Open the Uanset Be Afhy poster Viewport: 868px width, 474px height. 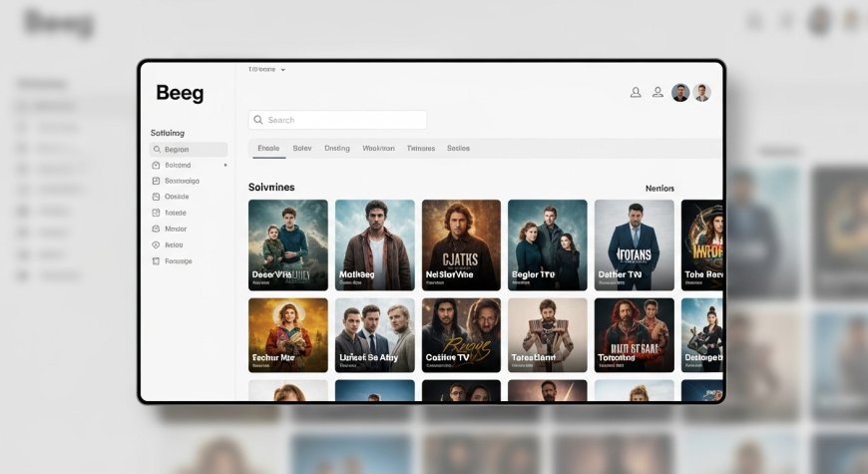375,335
